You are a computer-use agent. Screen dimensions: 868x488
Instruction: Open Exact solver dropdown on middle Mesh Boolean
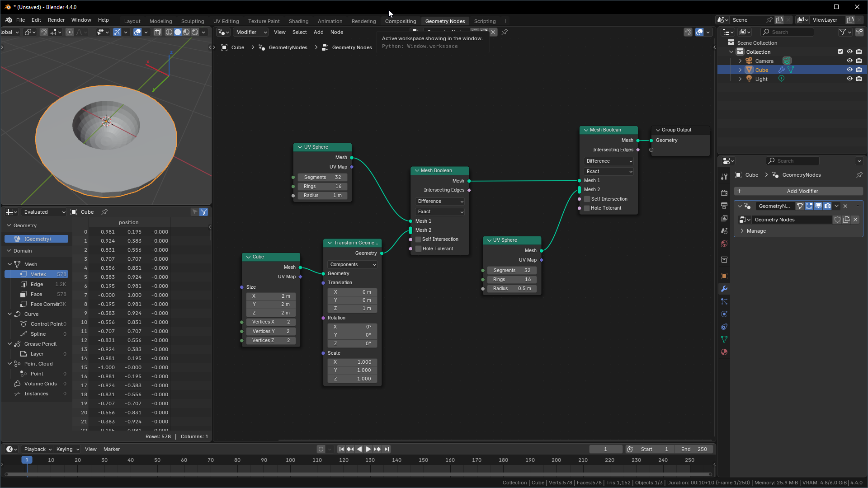[x=440, y=212]
